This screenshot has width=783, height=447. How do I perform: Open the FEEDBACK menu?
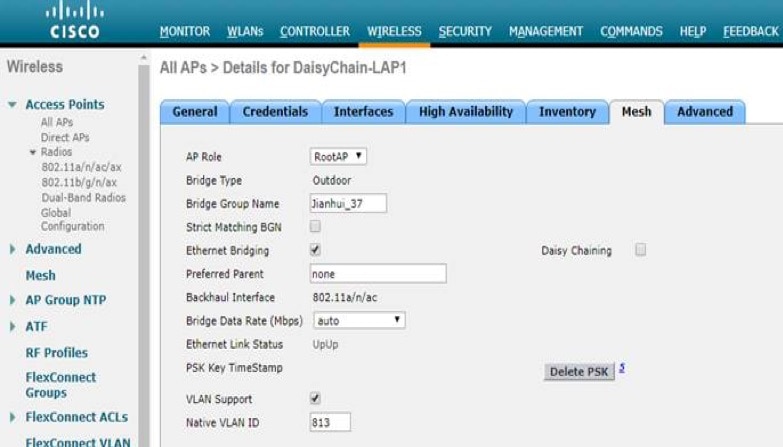[x=751, y=31]
